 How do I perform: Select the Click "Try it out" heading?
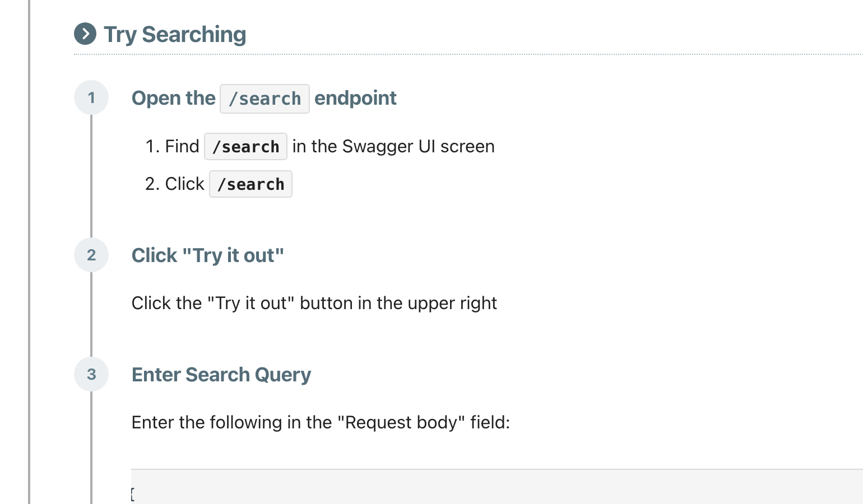pos(208,255)
